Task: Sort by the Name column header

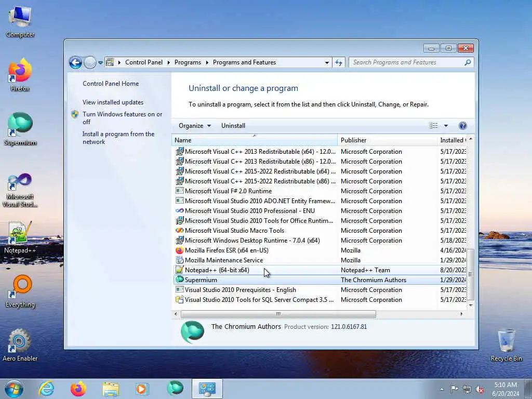Action: click(x=255, y=140)
